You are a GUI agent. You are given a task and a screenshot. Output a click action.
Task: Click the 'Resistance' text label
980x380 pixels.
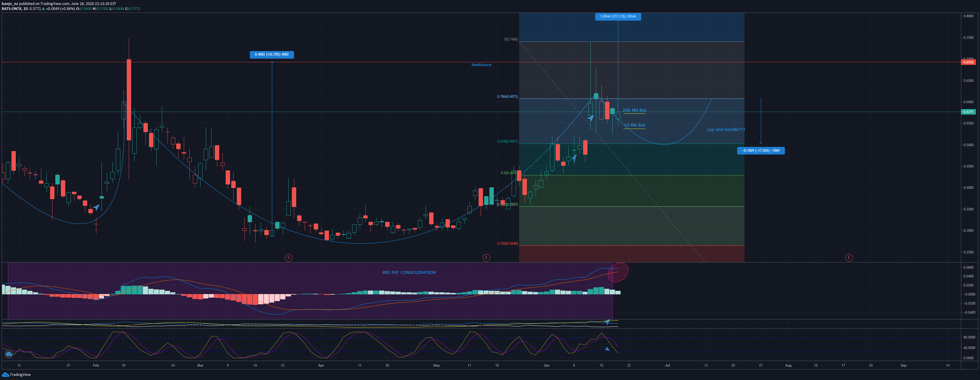point(481,65)
